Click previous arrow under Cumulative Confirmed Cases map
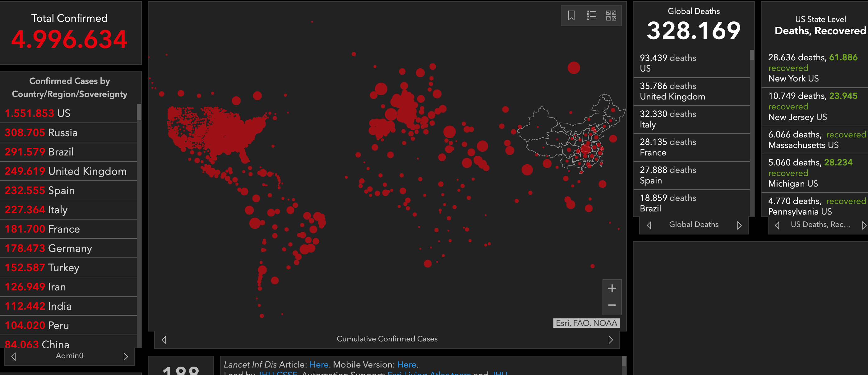 pyautogui.click(x=164, y=340)
